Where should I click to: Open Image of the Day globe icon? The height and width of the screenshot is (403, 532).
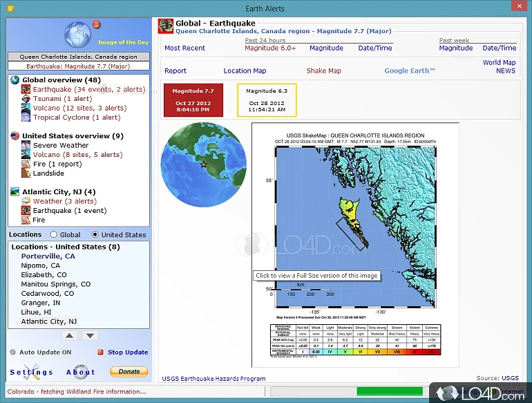[77, 35]
